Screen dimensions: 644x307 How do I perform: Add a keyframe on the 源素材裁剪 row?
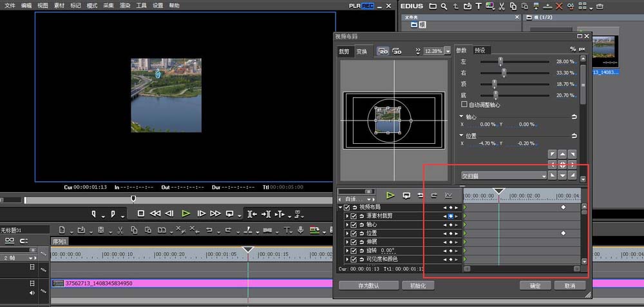tap(450, 216)
